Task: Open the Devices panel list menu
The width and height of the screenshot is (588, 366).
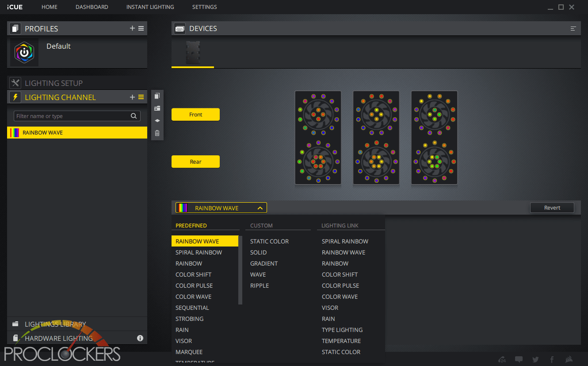Action: point(573,28)
